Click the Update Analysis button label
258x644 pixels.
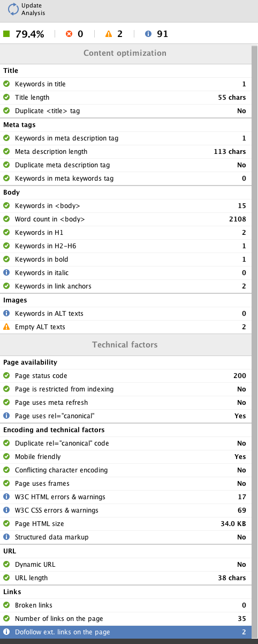pyautogui.click(x=33, y=10)
